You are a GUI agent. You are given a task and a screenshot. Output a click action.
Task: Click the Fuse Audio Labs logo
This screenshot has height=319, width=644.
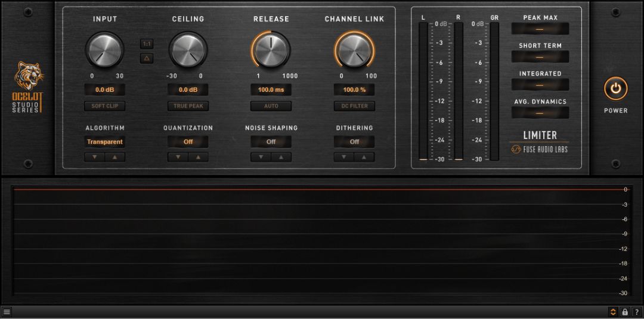[540, 150]
